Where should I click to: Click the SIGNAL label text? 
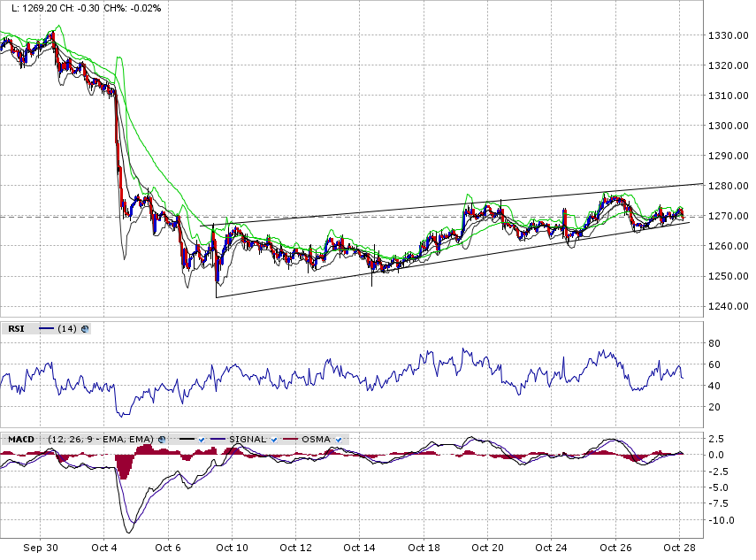[x=248, y=440]
